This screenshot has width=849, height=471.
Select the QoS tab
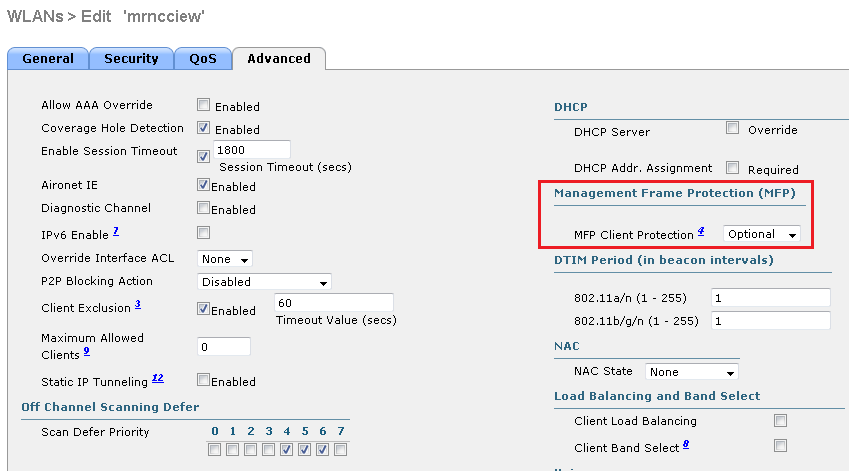click(202, 59)
